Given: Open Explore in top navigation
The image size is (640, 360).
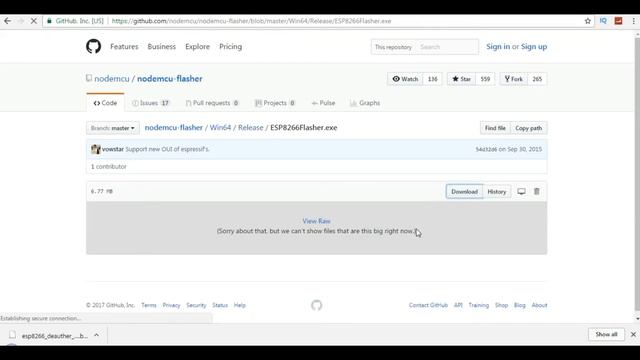Looking at the screenshot, I should (197, 47).
